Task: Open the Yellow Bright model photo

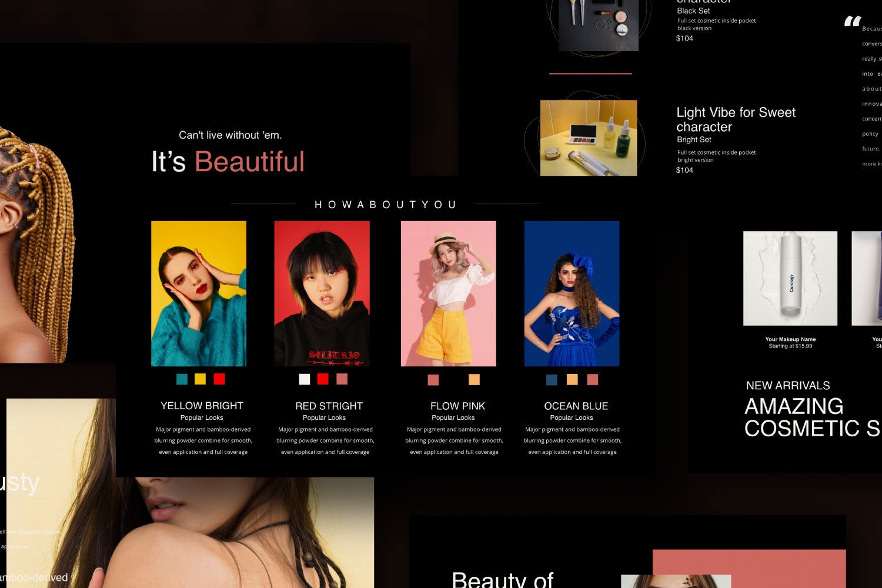Action: 199,293
